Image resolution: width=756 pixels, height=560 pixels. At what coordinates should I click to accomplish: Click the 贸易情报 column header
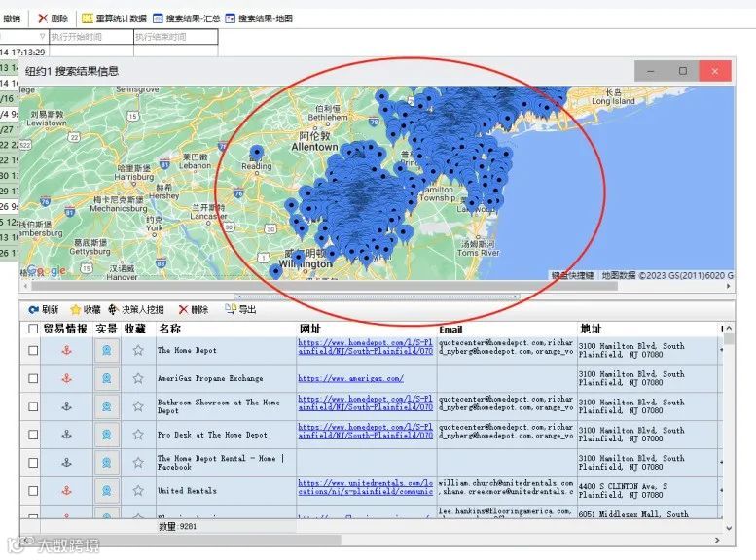[x=65, y=329]
